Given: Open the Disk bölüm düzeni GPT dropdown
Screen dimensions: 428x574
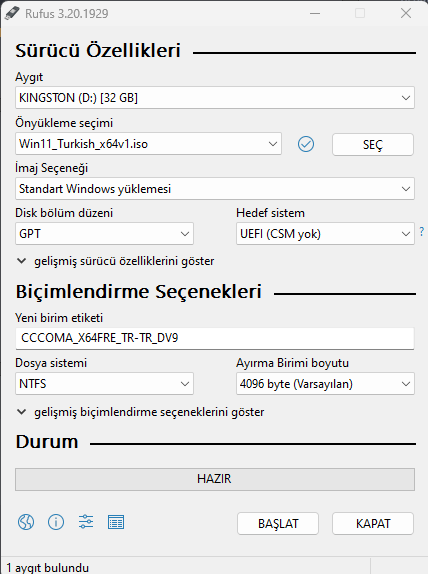Looking at the screenshot, I should pyautogui.click(x=104, y=234).
